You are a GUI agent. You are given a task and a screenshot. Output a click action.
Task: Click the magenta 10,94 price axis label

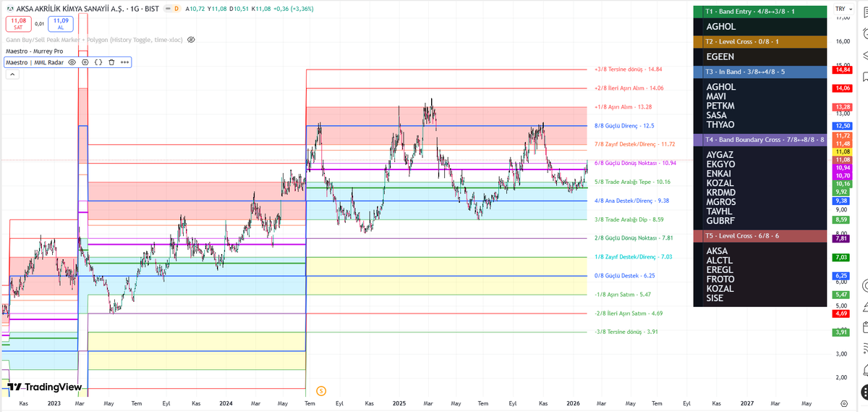coord(843,167)
